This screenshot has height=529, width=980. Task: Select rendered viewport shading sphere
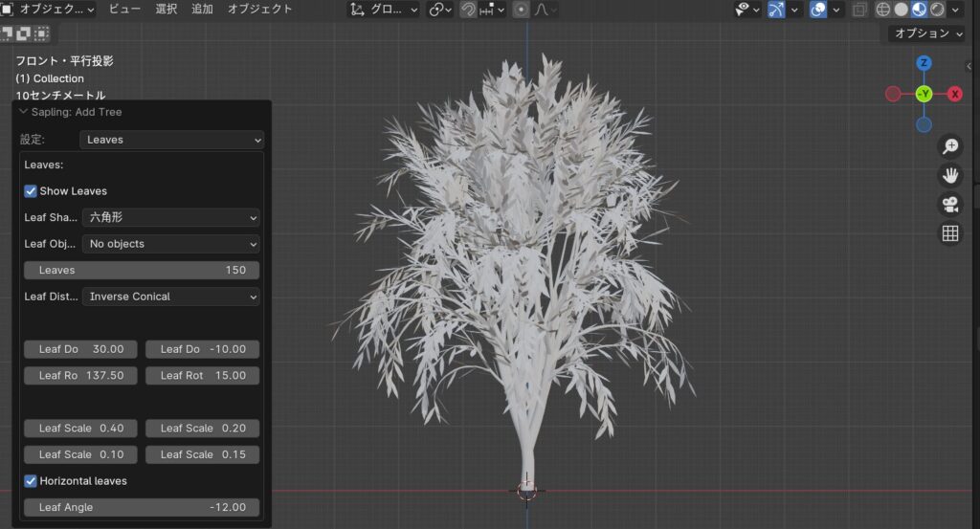click(x=936, y=10)
